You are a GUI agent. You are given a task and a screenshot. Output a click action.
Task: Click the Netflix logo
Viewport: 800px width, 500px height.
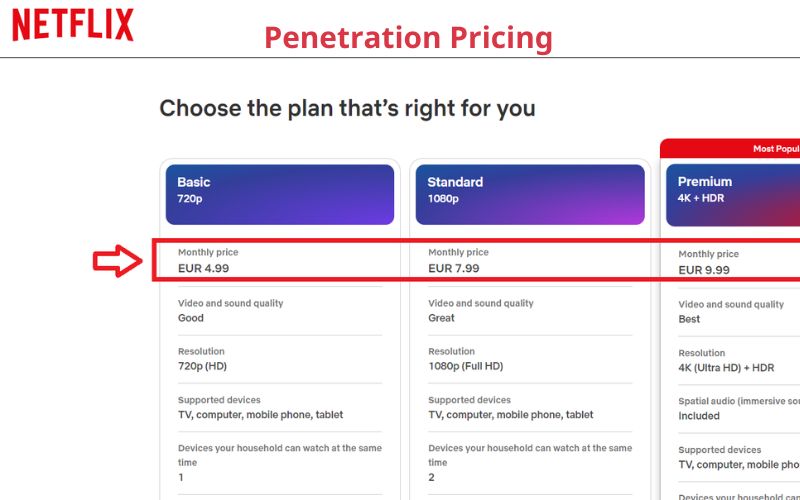click(72, 25)
